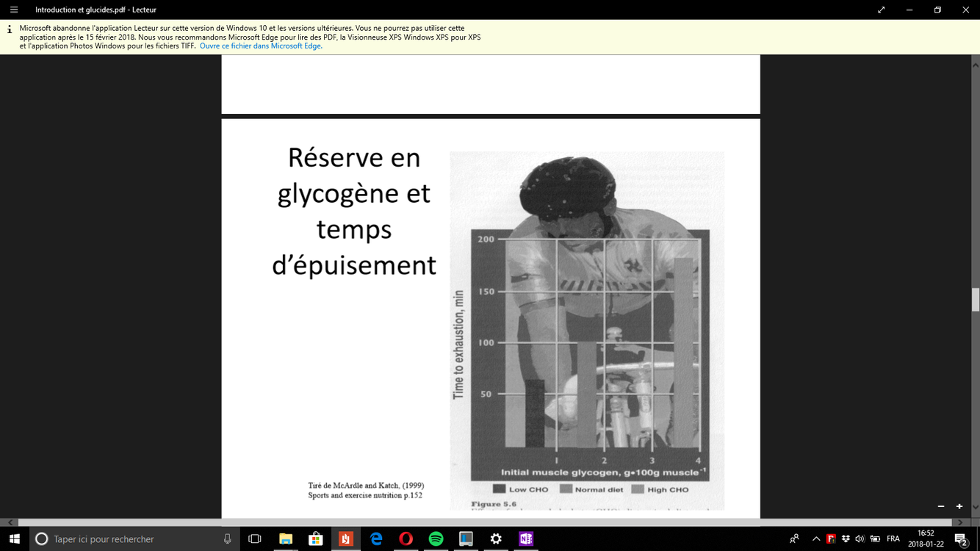Open the taskbar app between Spotify and Settings
Viewport: 980px width, 551px height.
click(466, 539)
